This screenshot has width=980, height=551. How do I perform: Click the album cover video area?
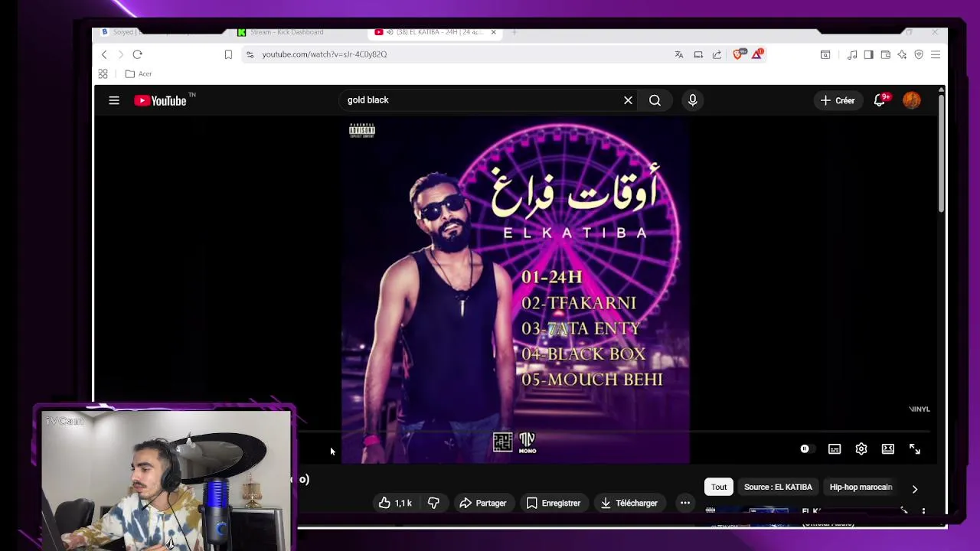(515, 289)
